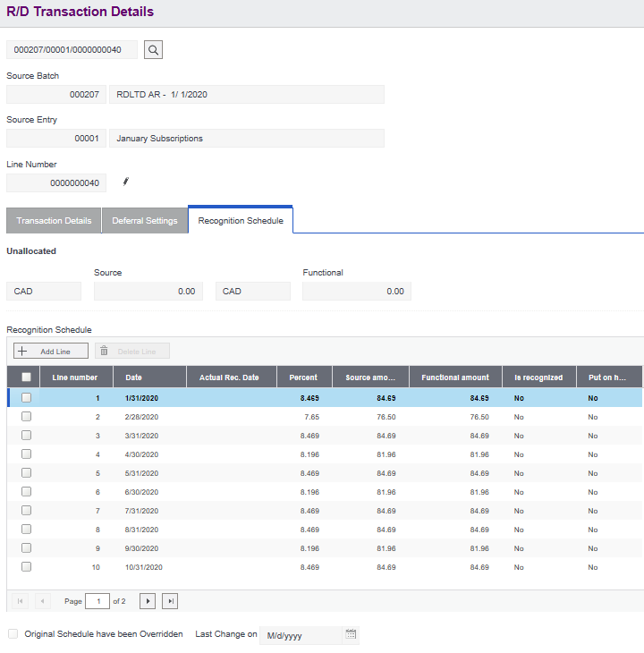Check the box for line 2 dated 2/28/2020
644x653 pixels.
click(26, 416)
